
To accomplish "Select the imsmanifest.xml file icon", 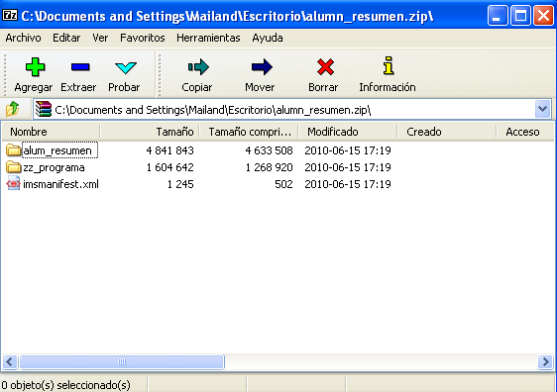I will pos(14,184).
